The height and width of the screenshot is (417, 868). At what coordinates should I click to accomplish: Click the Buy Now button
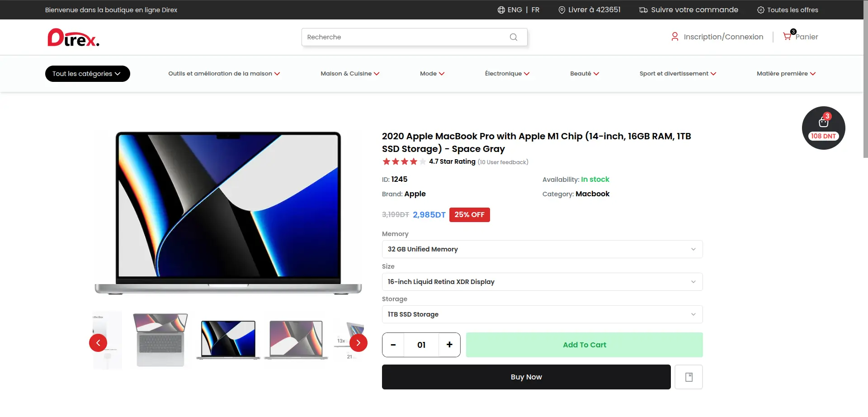tap(526, 377)
